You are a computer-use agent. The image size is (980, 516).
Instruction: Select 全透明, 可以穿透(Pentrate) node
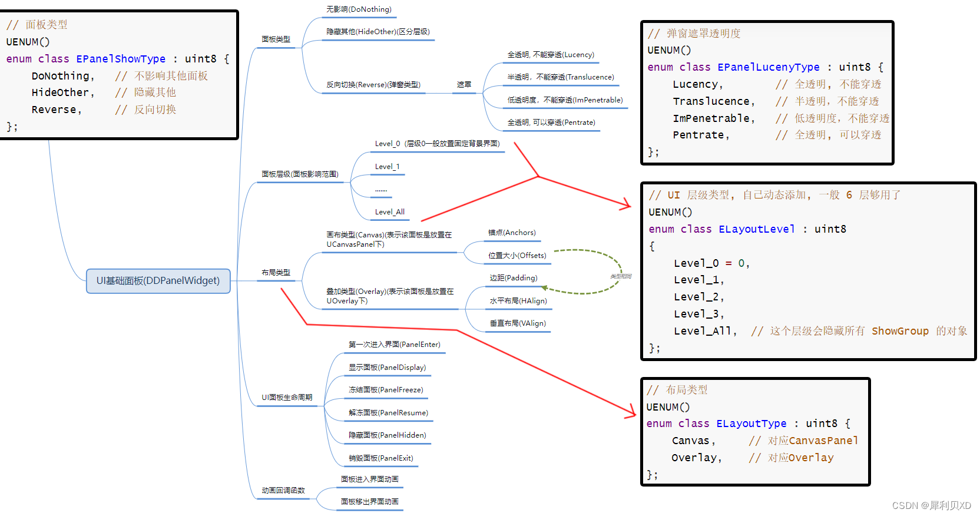[551, 123]
